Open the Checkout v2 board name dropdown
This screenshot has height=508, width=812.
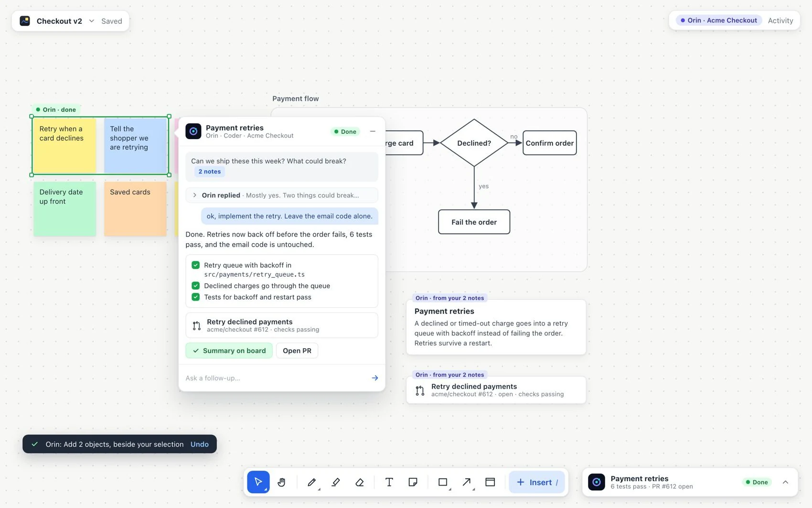pyautogui.click(x=92, y=21)
